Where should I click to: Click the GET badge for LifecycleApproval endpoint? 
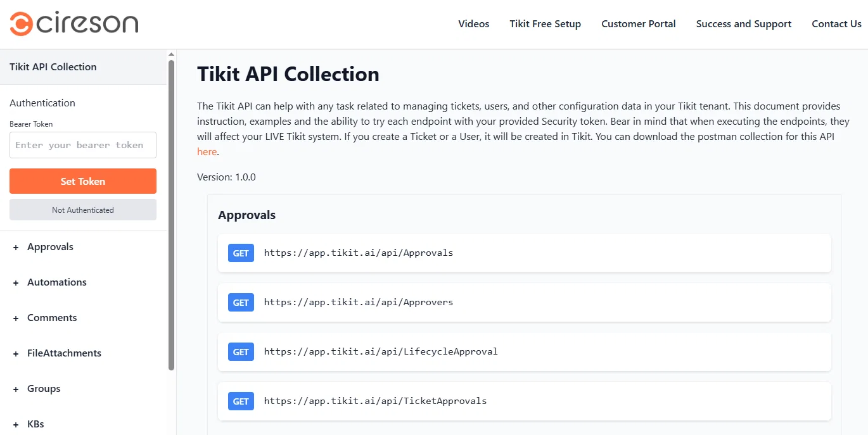(x=241, y=352)
